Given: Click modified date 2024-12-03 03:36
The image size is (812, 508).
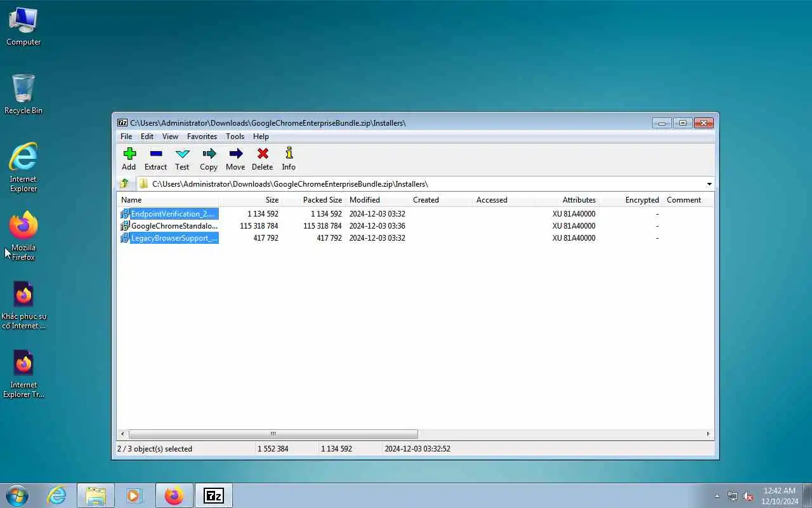Looking at the screenshot, I should click(x=377, y=226).
